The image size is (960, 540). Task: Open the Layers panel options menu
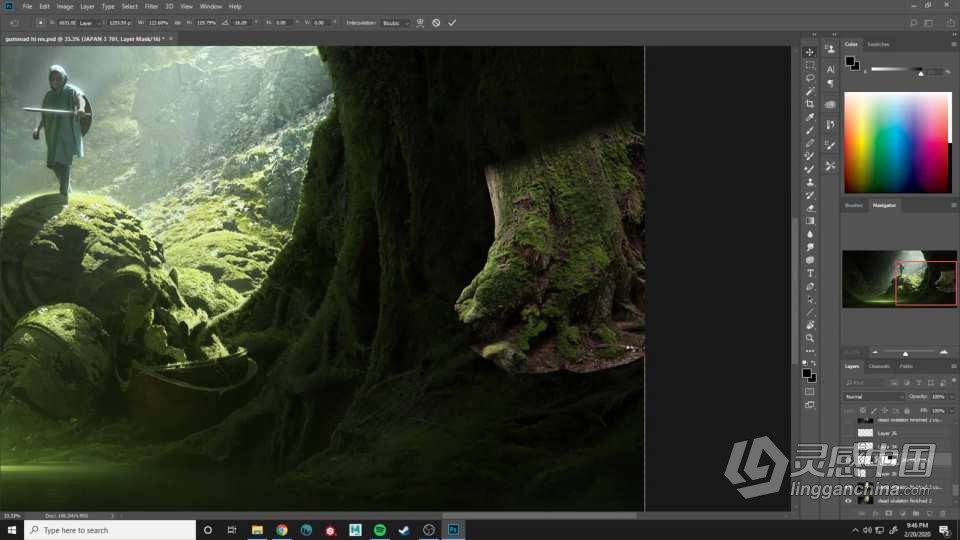[953, 366]
